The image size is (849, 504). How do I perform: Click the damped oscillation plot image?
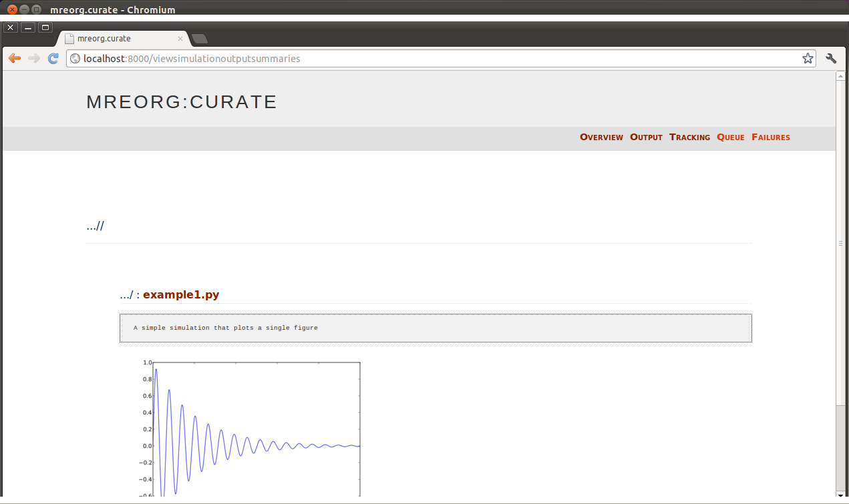[x=250, y=429]
